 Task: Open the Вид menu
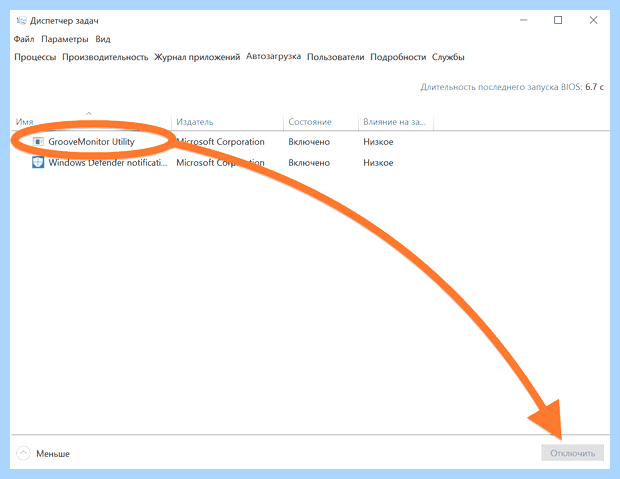click(103, 39)
